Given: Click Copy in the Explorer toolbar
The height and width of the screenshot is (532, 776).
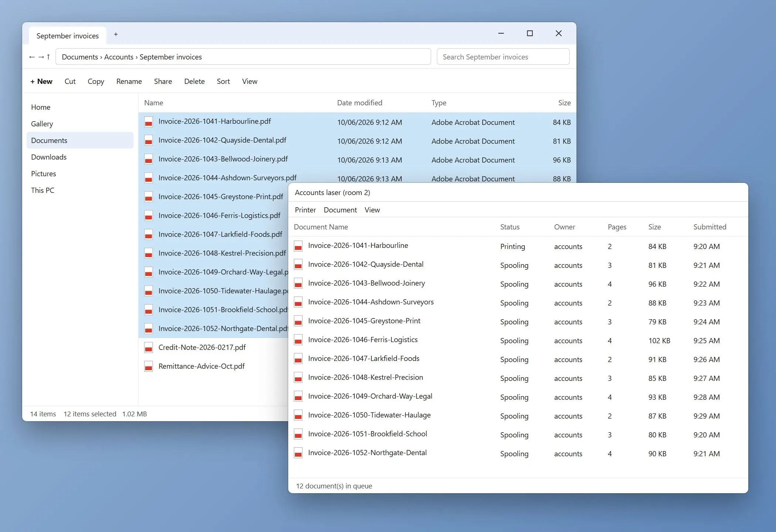Looking at the screenshot, I should pyautogui.click(x=96, y=81).
